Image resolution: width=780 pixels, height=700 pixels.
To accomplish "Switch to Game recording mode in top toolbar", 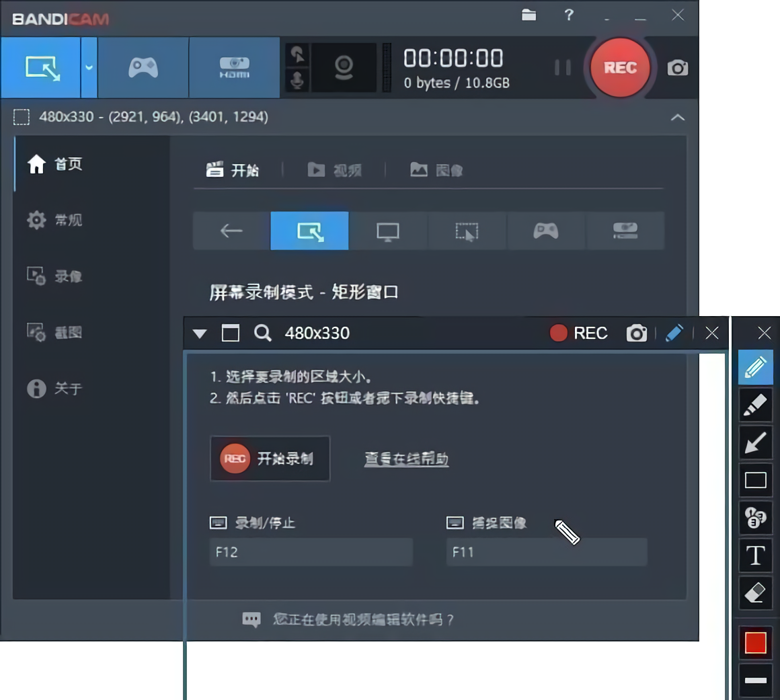I will click(x=143, y=68).
